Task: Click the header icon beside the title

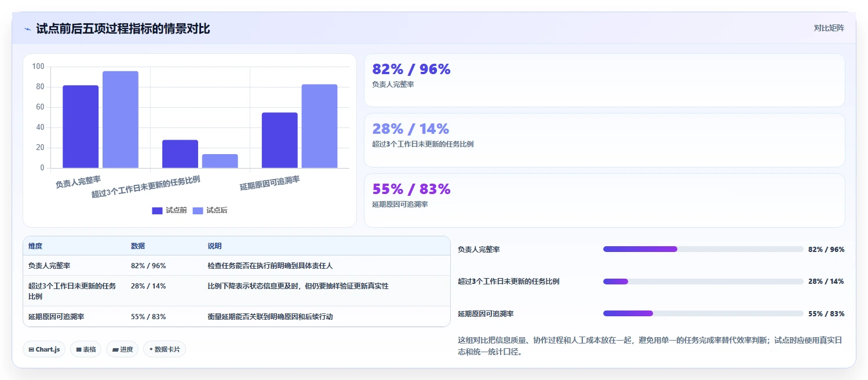Action: (27, 29)
